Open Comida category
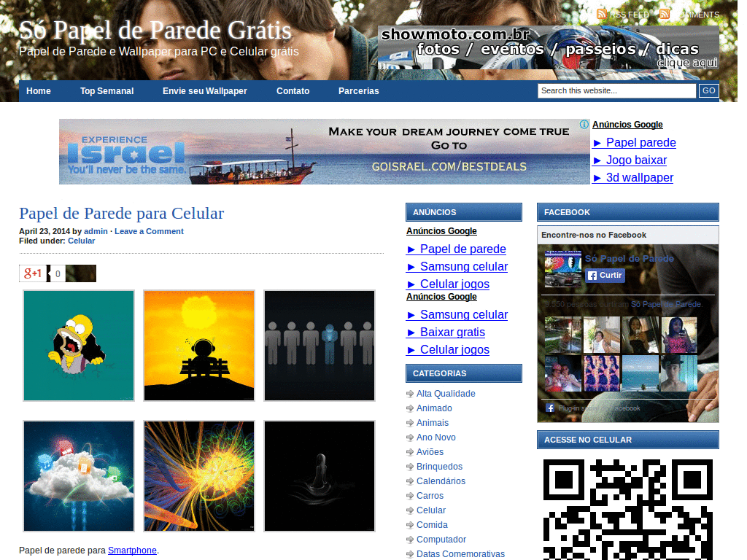This screenshot has height=560, width=747. tap(432, 525)
